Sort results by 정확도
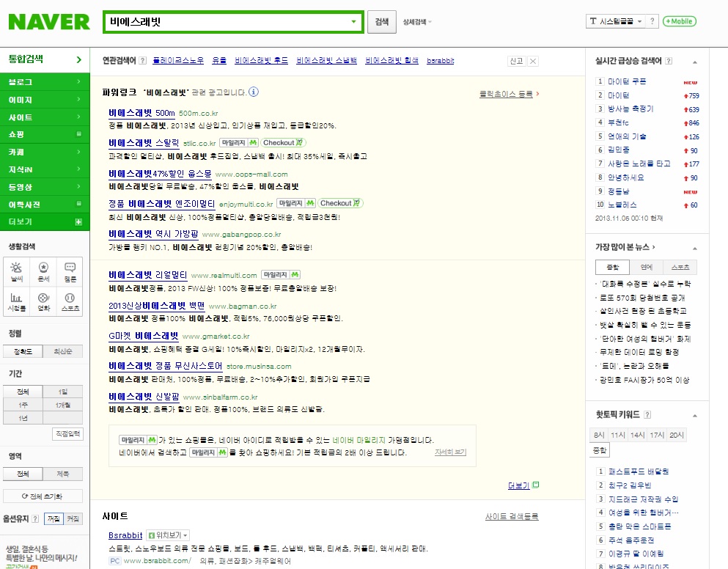This screenshot has width=728, height=569. pos(23,352)
